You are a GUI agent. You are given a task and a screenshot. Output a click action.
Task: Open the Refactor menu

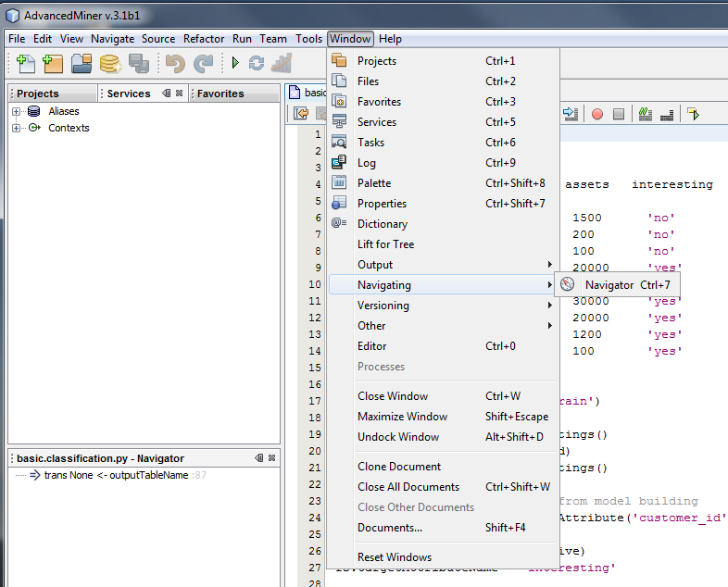click(204, 39)
